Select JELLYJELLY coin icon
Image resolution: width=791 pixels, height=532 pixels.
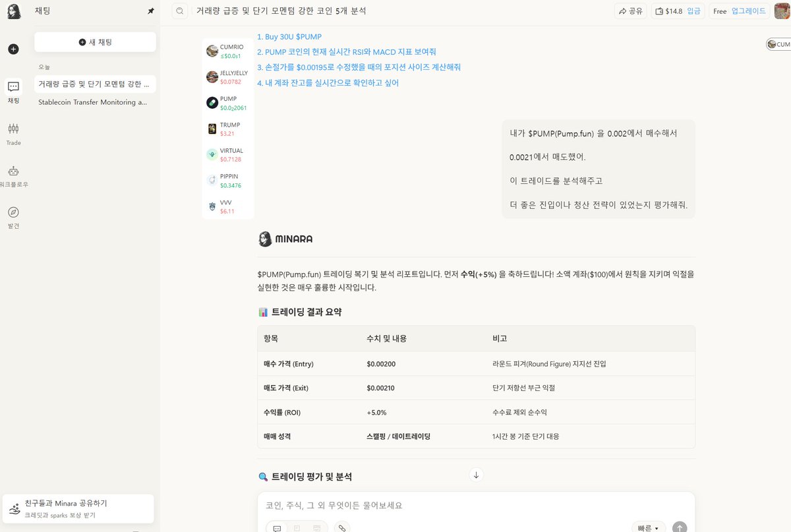click(x=212, y=76)
